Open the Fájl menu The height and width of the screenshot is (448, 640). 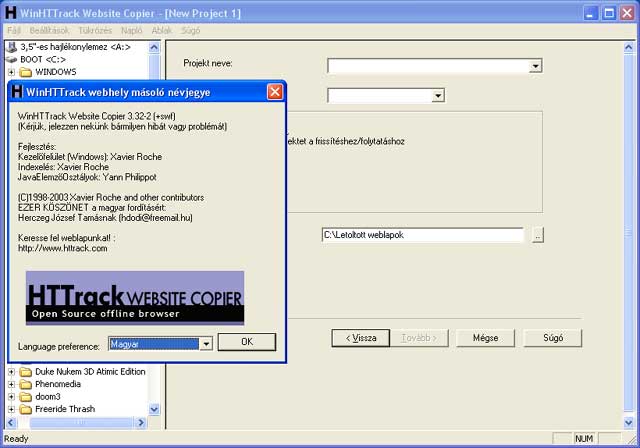click(14, 31)
